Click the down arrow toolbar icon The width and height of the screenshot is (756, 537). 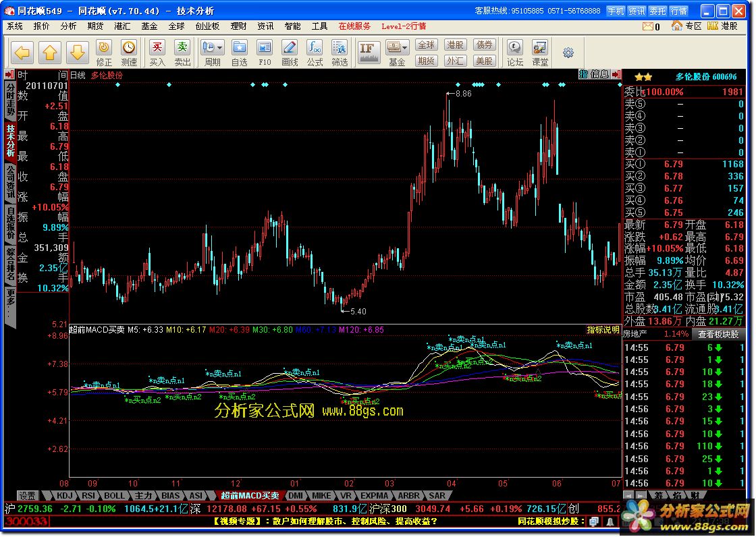pos(78,53)
